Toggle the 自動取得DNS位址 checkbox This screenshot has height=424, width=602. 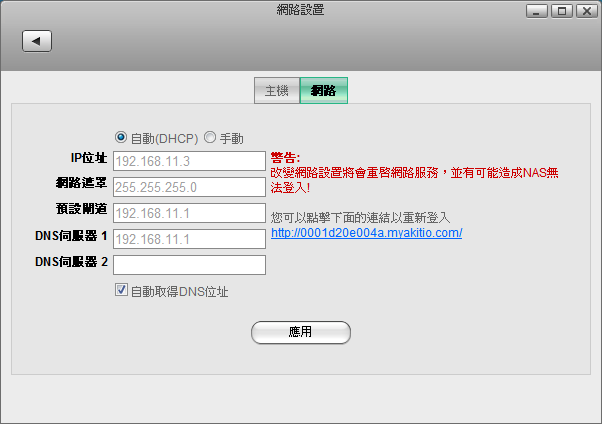[122, 291]
